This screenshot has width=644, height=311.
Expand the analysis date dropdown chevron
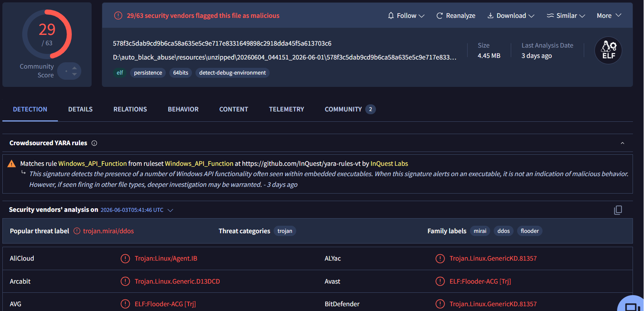[x=171, y=210]
